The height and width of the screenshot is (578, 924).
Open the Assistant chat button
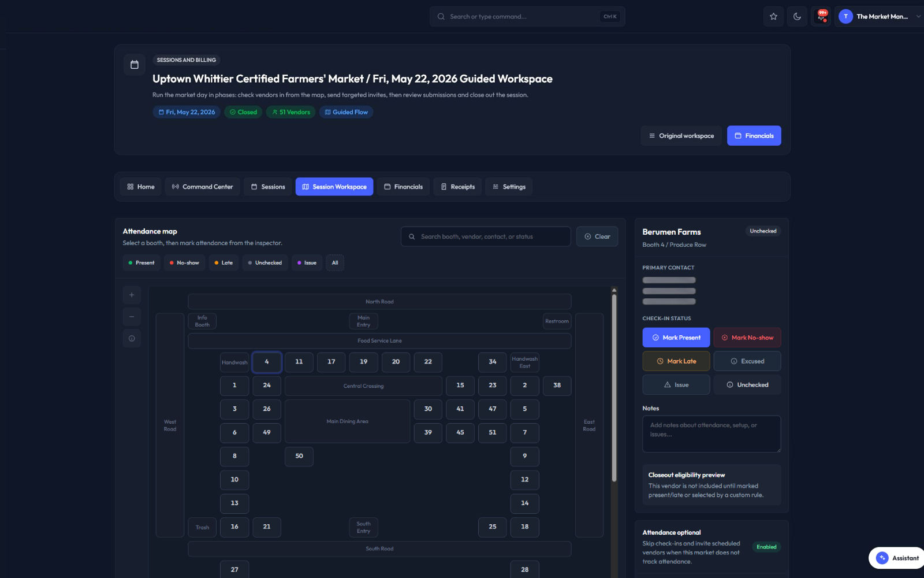[897, 558]
